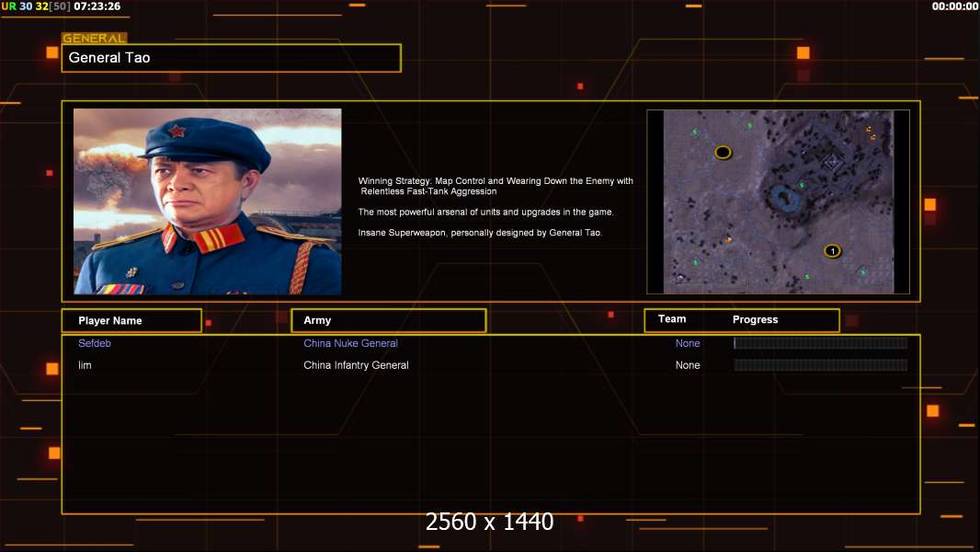Click lim's team value None
The width and height of the screenshot is (980, 552).
tap(688, 365)
